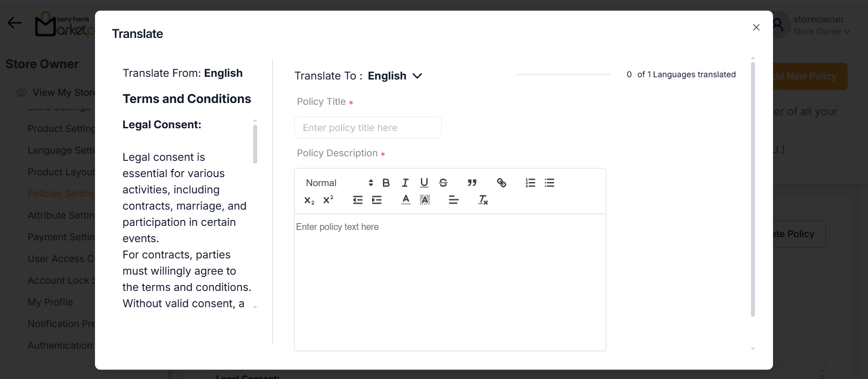This screenshot has width=868, height=379.
Task: Insert a hyperlink using link icon
Action: (x=501, y=183)
